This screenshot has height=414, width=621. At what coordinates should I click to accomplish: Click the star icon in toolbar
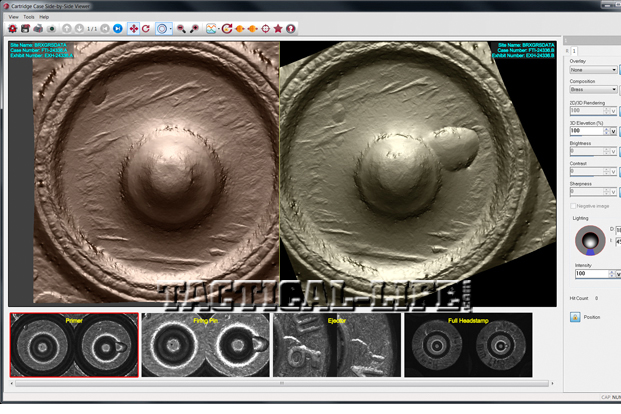[x=278, y=29]
